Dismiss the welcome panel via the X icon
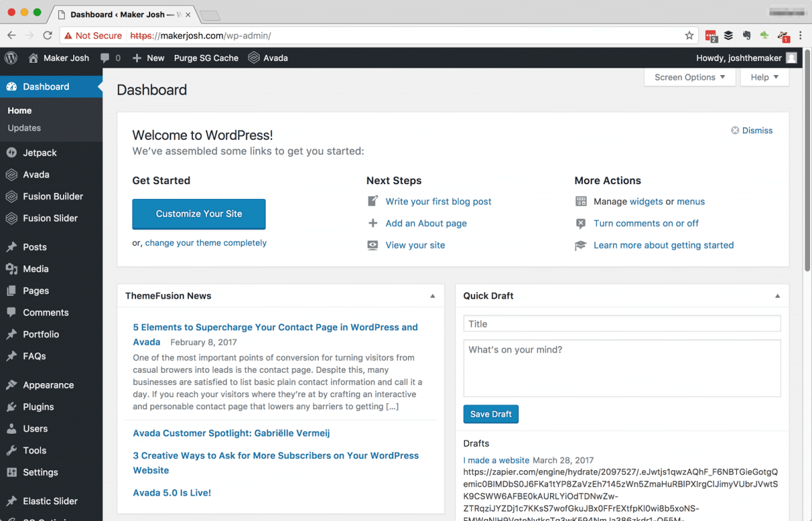The width and height of the screenshot is (812, 521). [735, 131]
